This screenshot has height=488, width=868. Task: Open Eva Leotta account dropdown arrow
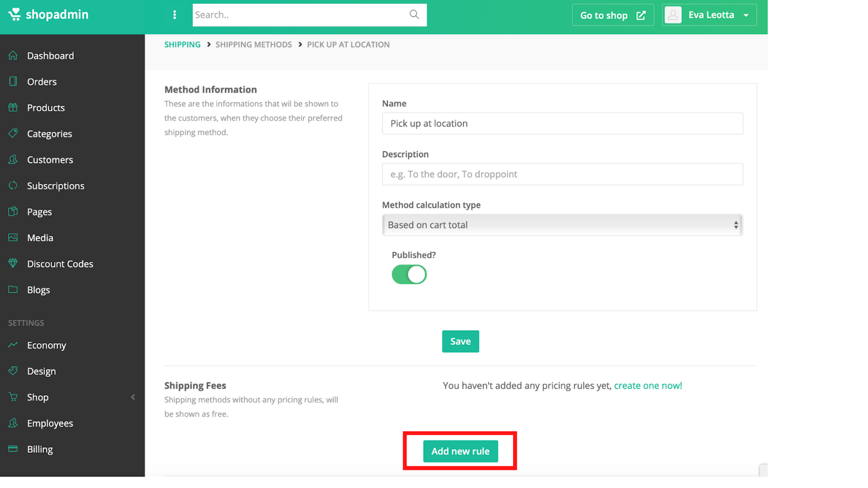point(746,15)
